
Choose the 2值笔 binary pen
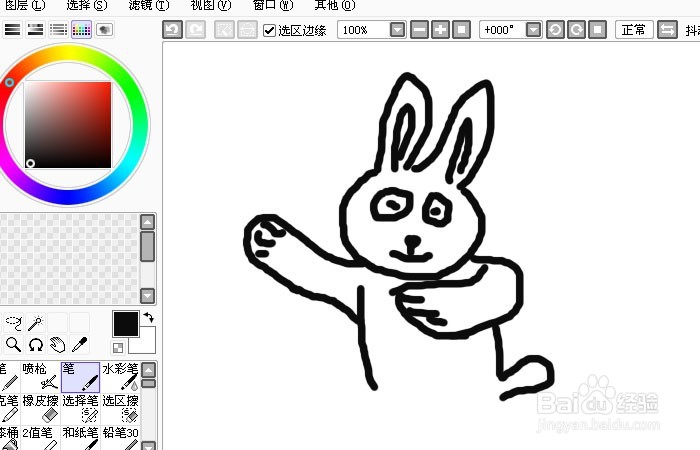(40, 438)
